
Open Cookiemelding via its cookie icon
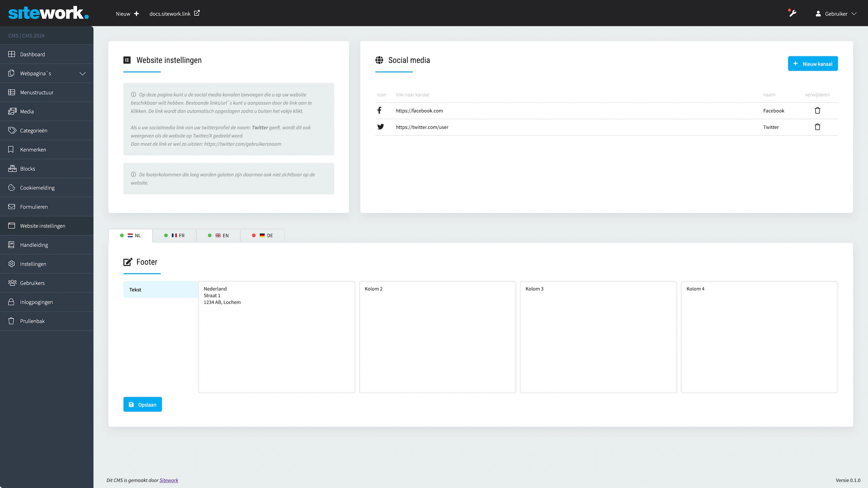[x=11, y=187]
